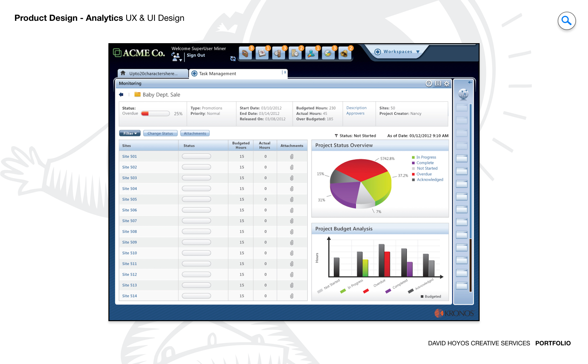Click the Overdue legend entry

(x=422, y=174)
